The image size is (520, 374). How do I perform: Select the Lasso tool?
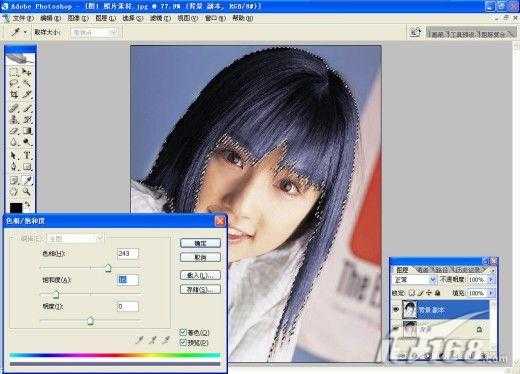click(x=14, y=83)
